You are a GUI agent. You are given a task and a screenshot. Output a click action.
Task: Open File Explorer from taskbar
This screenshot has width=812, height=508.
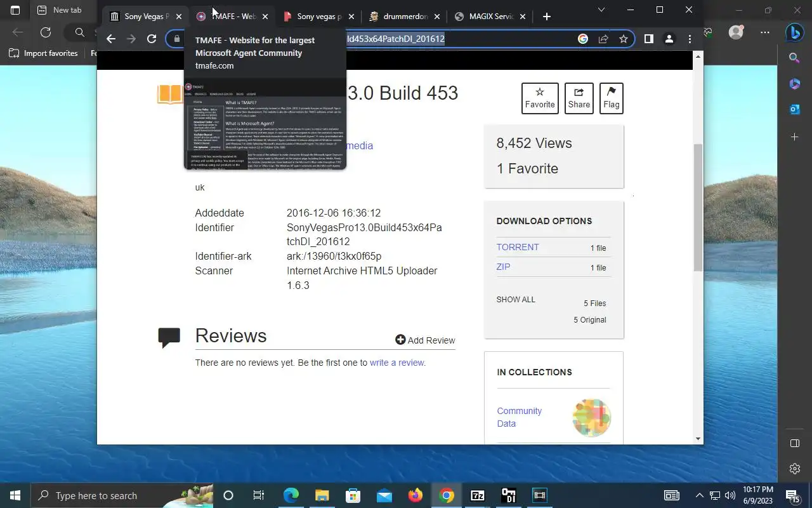tap(322, 495)
